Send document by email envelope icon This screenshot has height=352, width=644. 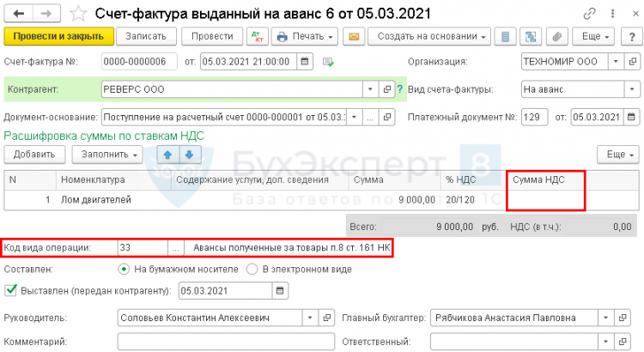(354, 37)
